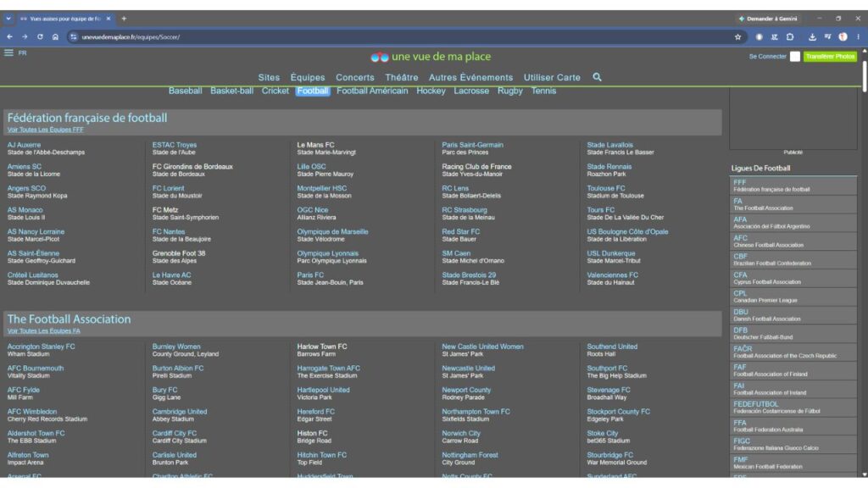This screenshot has width=868, height=488.
Task: Select the Lacrosse sport tab
Action: (x=471, y=91)
